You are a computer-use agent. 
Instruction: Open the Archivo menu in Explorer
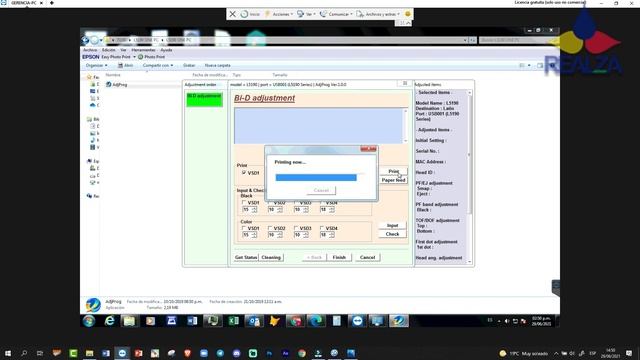click(x=90, y=50)
